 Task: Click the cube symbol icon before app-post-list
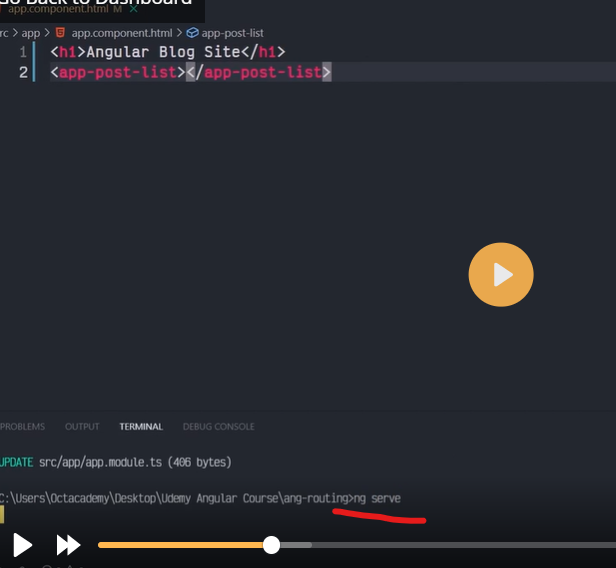pyautogui.click(x=192, y=32)
